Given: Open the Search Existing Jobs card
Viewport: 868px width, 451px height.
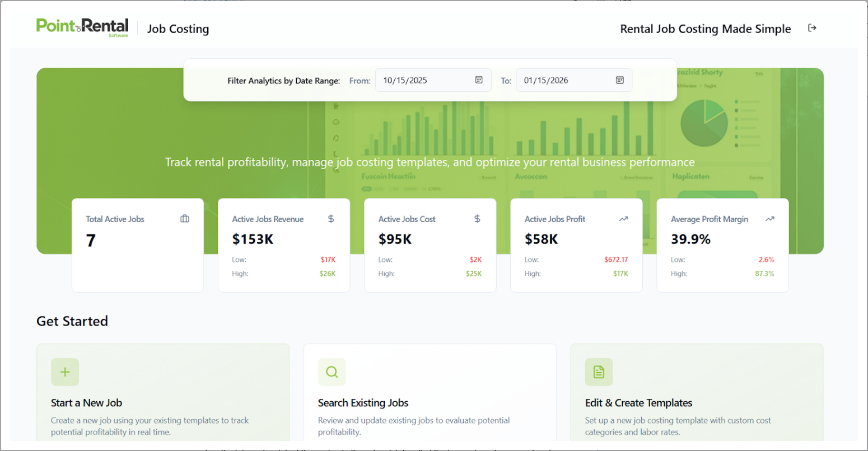Looking at the screenshot, I should tap(430, 403).
